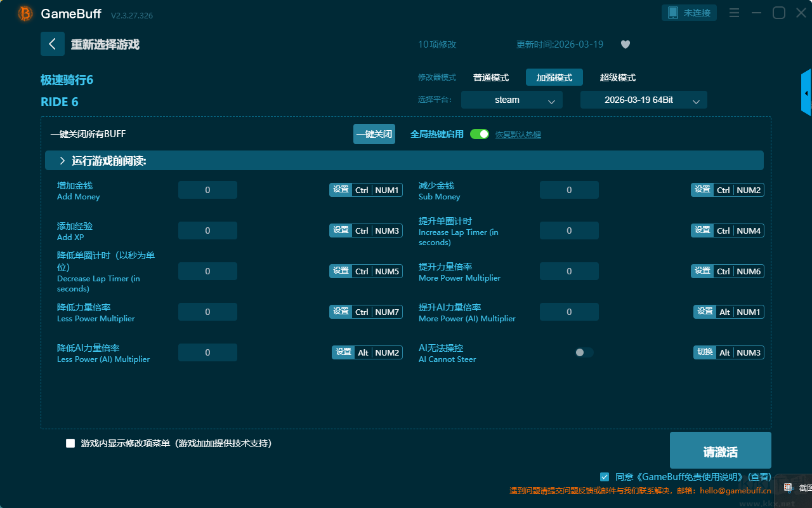Click the 请激活 button
This screenshot has width=812, height=508.
click(x=721, y=451)
